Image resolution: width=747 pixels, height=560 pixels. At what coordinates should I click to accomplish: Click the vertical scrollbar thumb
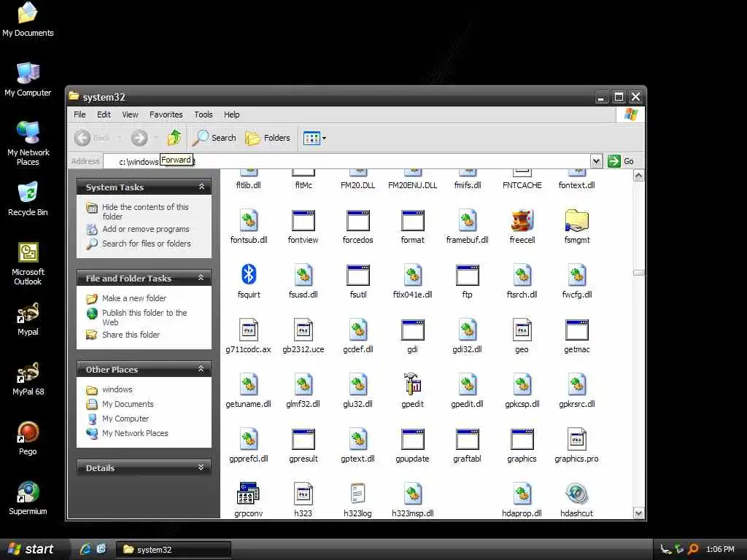coord(638,273)
